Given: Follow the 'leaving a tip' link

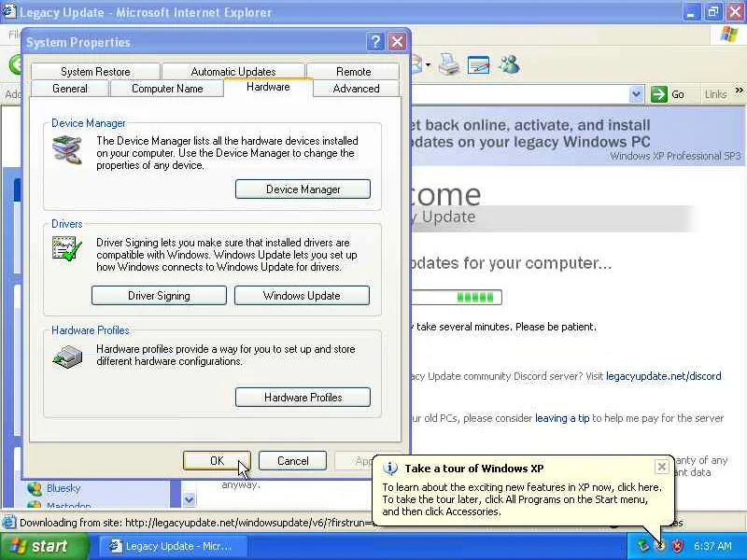Looking at the screenshot, I should (x=562, y=418).
